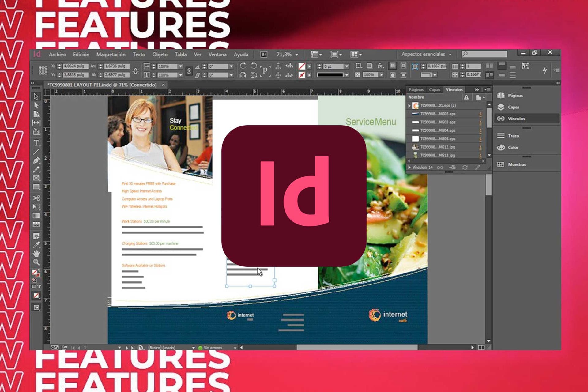Click the search field in application bar
The width and height of the screenshot is (588, 392).
484,54
